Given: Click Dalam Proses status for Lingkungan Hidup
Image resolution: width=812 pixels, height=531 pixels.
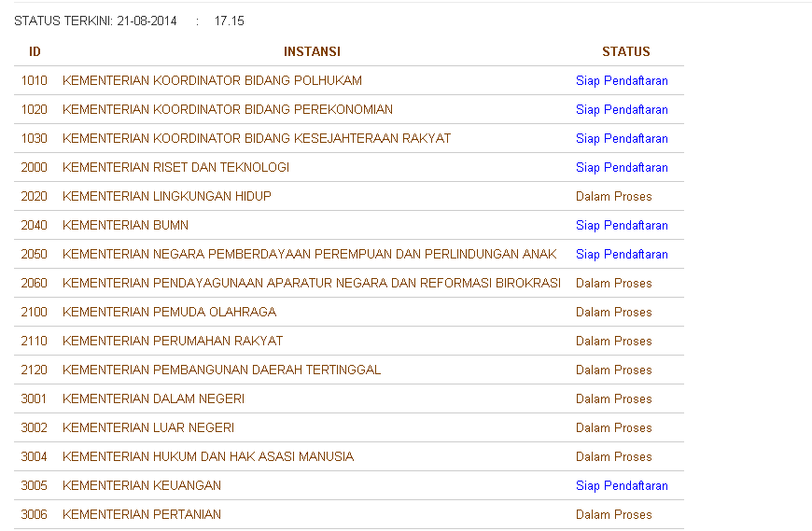Looking at the screenshot, I should (x=613, y=197).
